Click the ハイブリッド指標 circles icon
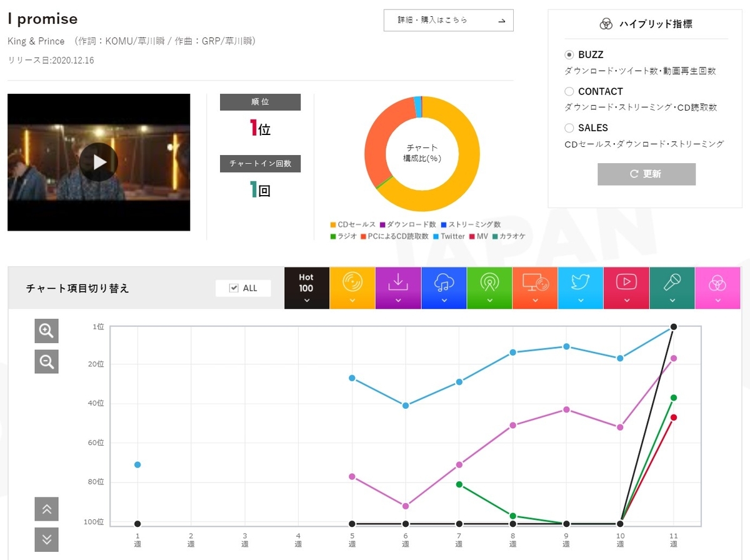 pyautogui.click(x=606, y=24)
